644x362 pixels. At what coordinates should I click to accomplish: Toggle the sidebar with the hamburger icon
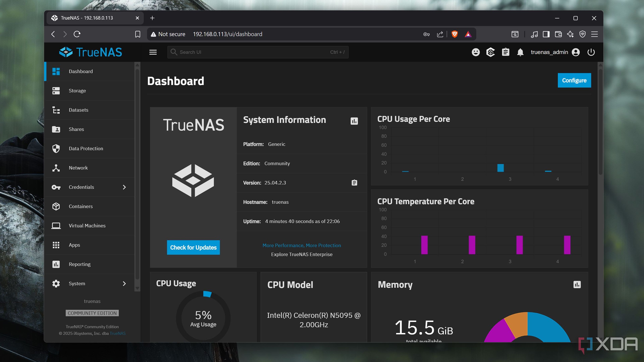153,52
